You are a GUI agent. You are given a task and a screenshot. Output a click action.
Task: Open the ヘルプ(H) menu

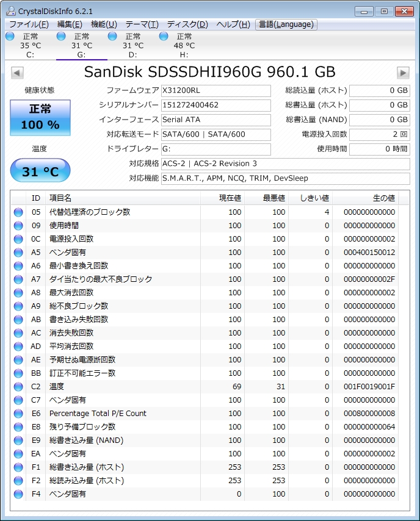[233, 24]
